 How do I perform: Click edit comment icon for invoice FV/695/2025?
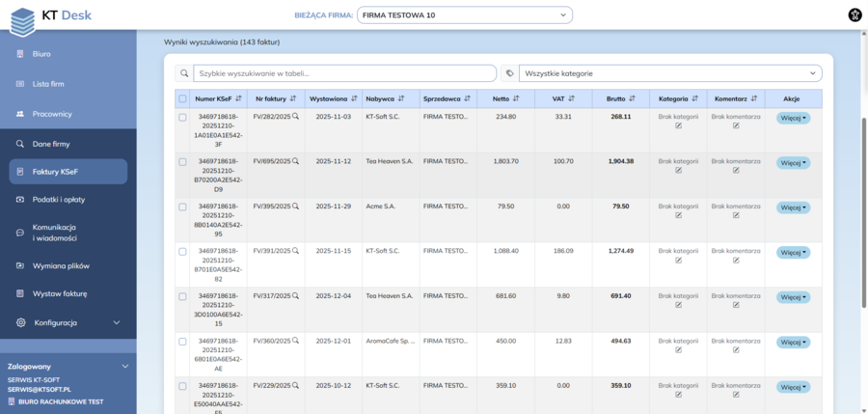736,170
